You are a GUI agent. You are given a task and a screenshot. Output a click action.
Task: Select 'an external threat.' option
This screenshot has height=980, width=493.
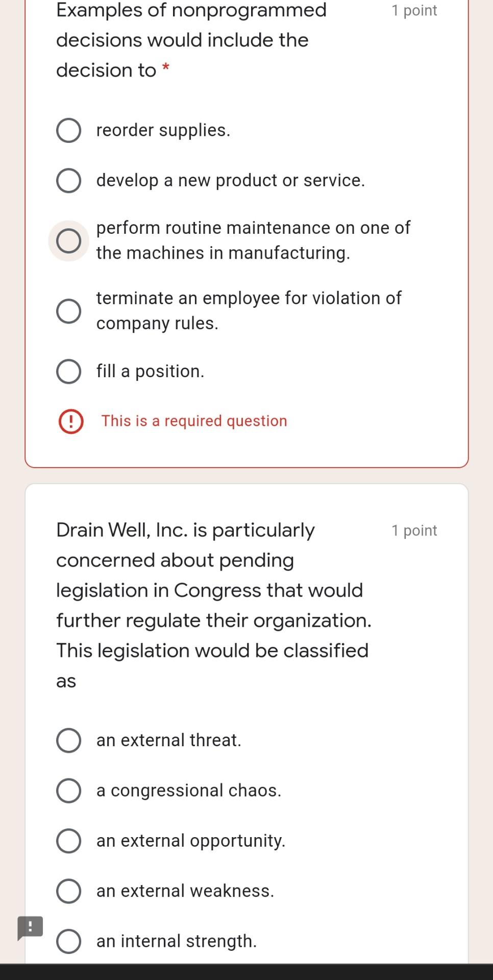click(69, 740)
